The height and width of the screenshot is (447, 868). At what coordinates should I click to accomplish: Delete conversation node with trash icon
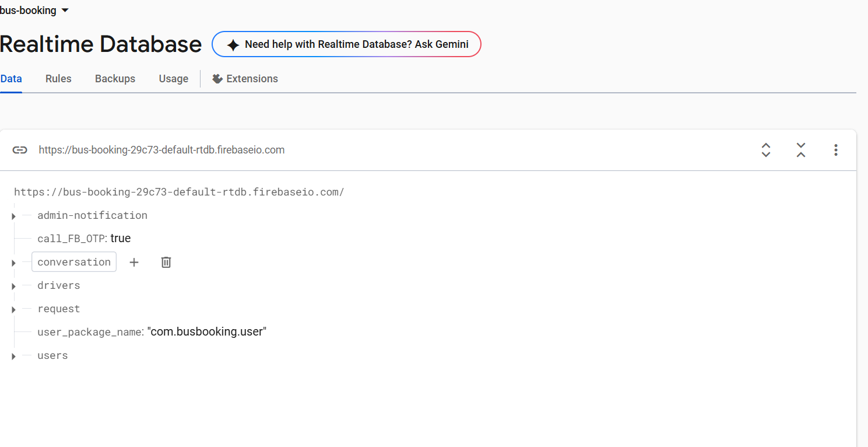[166, 262]
